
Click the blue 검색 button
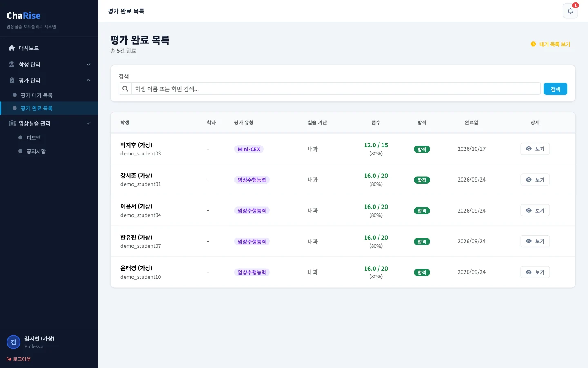click(x=555, y=89)
